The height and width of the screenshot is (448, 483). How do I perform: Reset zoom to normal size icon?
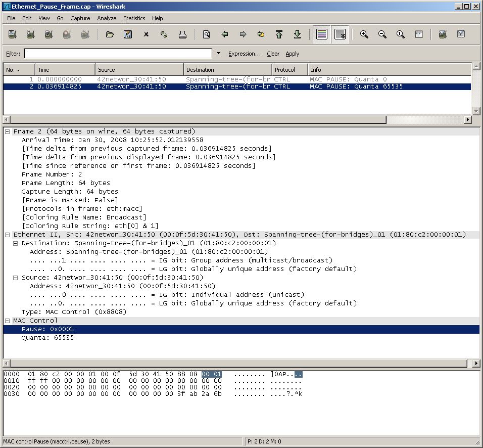(401, 34)
